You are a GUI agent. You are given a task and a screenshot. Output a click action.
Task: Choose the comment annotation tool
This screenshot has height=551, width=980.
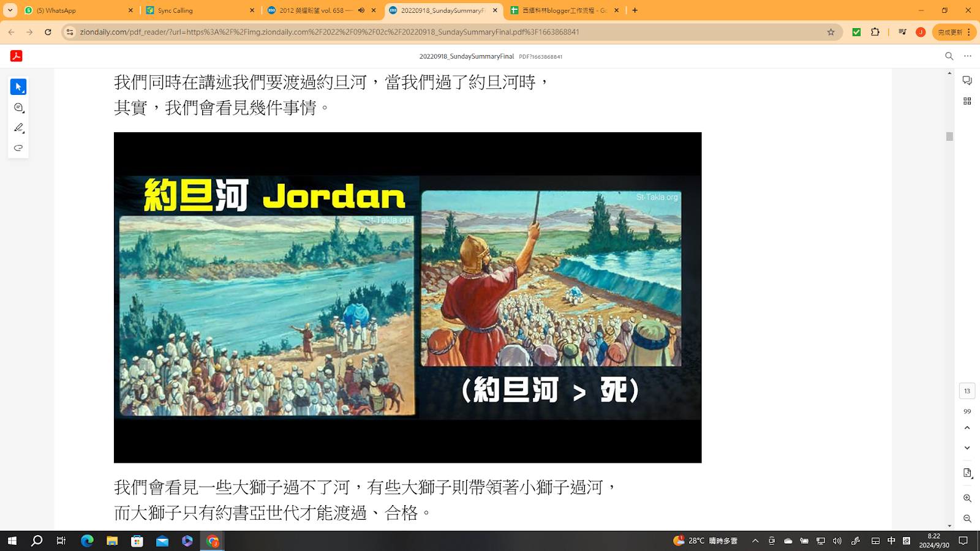click(18, 108)
